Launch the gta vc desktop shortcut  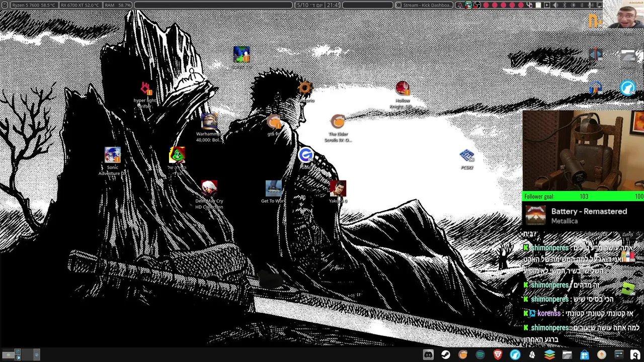point(274,125)
